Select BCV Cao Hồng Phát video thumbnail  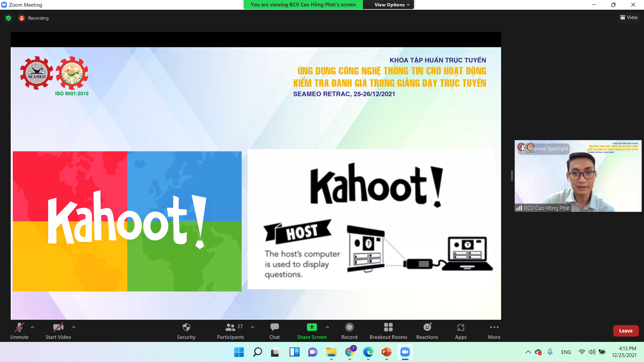(x=578, y=176)
